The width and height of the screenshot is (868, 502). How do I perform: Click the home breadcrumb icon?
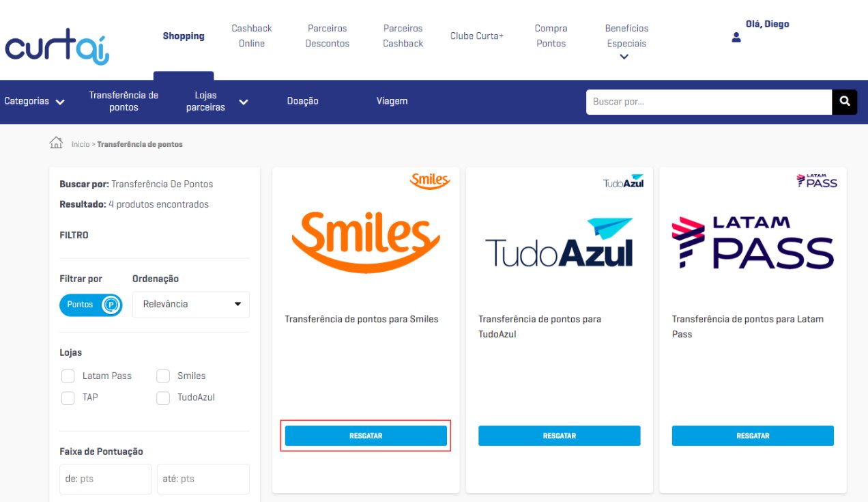[57, 143]
